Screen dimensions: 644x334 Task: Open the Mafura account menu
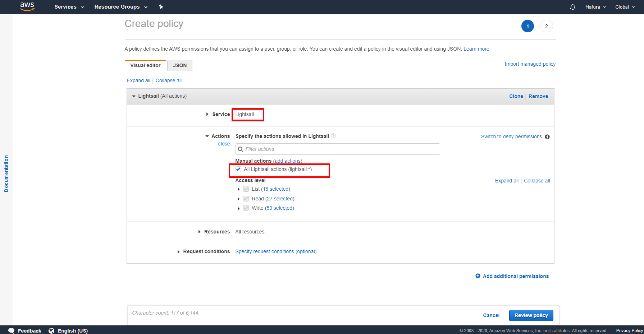595,7
